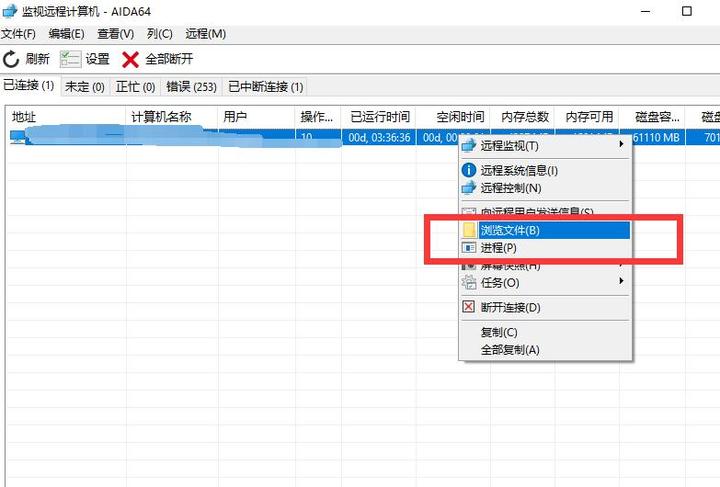Choose 全部复制(A) in context menu

point(546,350)
